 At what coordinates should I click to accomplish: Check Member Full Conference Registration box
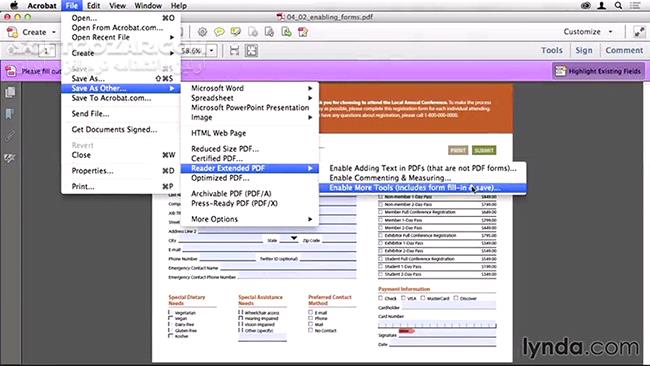(x=381, y=212)
